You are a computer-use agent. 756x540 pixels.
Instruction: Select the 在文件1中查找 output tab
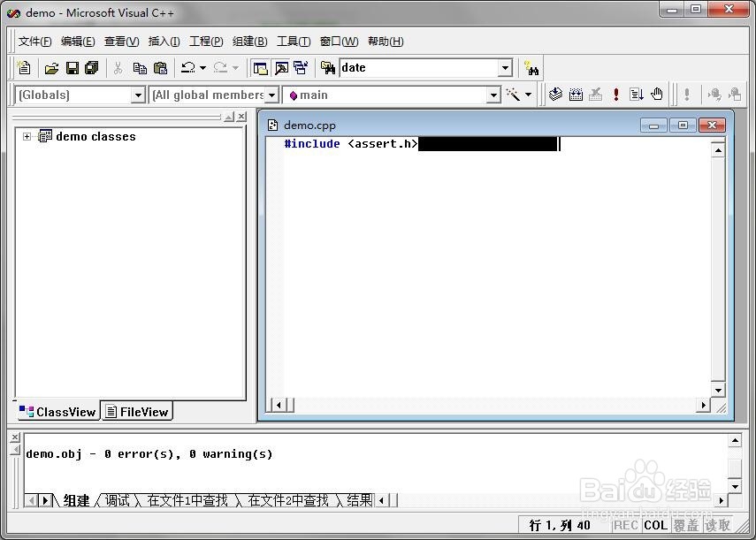(187, 500)
